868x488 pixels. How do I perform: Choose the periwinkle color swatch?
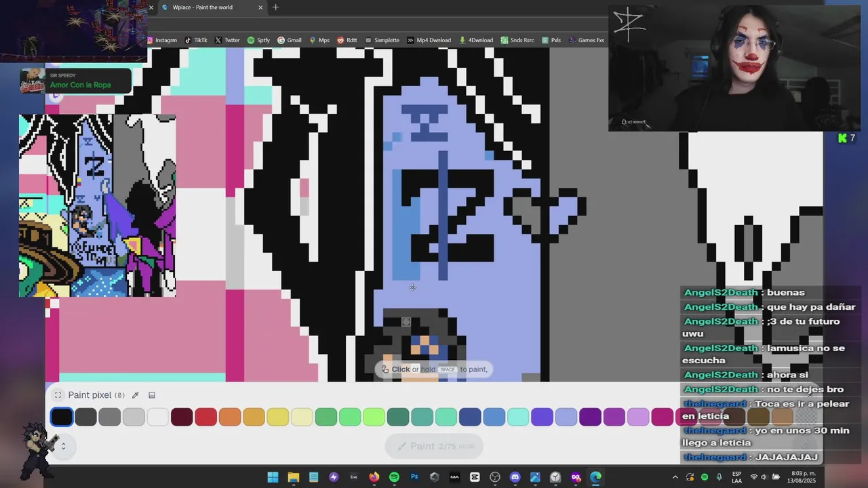tap(566, 416)
